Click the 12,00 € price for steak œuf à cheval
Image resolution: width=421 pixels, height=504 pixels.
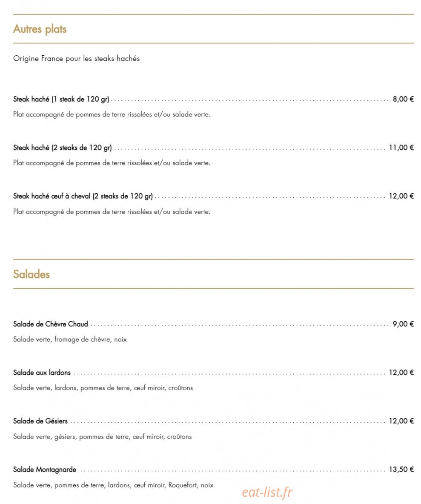tap(401, 196)
